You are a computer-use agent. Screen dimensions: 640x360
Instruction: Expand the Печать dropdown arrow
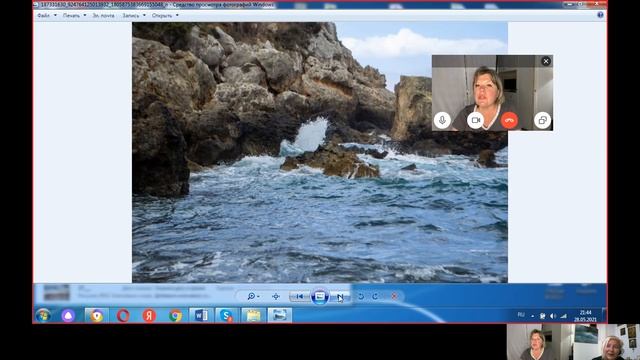coord(85,16)
